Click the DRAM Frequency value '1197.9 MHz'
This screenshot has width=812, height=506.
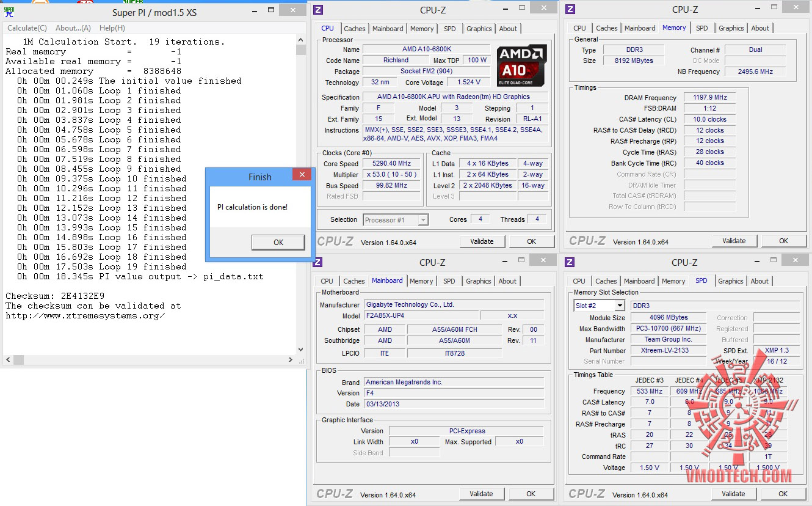pyautogui.click(x=710, y=98)
